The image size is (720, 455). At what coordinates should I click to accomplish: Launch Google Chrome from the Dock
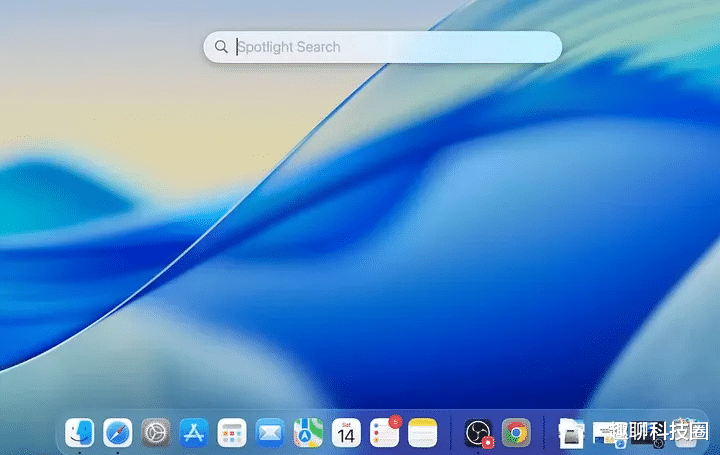point(516,433)
